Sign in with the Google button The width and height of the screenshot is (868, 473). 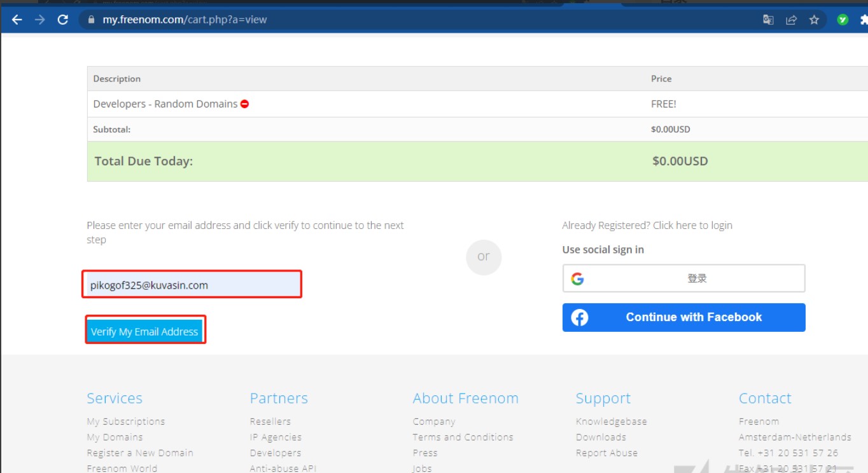[683, 278]
